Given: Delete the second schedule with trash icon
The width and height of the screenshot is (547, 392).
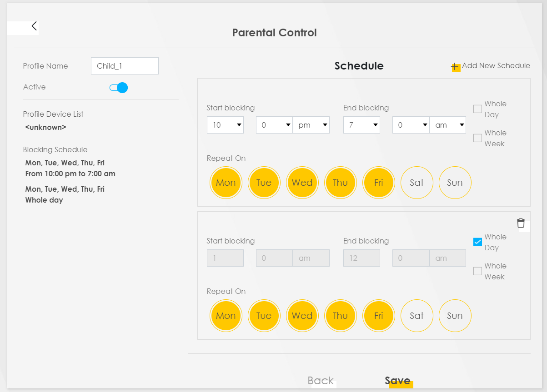Looking at the screenshot, I should tap(521, 223).
